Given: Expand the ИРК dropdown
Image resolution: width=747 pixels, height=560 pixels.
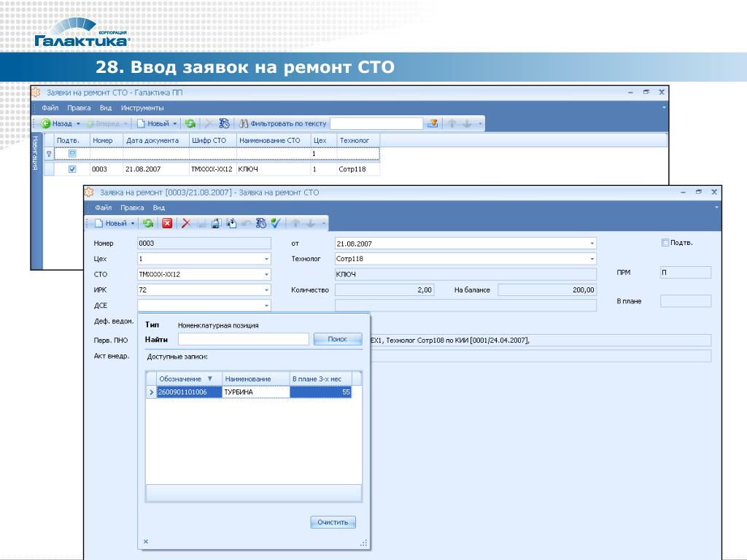Looking at the screenshot, I should click(266, 290).
